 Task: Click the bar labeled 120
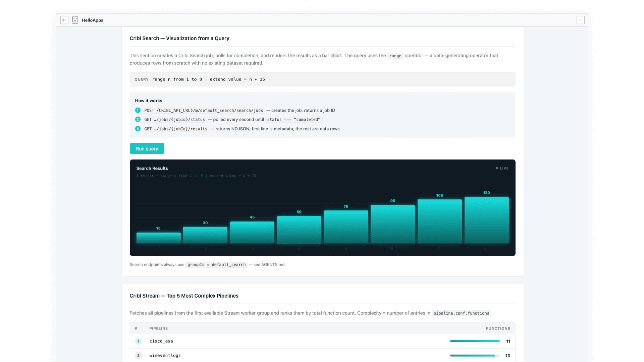pos(487,220)
